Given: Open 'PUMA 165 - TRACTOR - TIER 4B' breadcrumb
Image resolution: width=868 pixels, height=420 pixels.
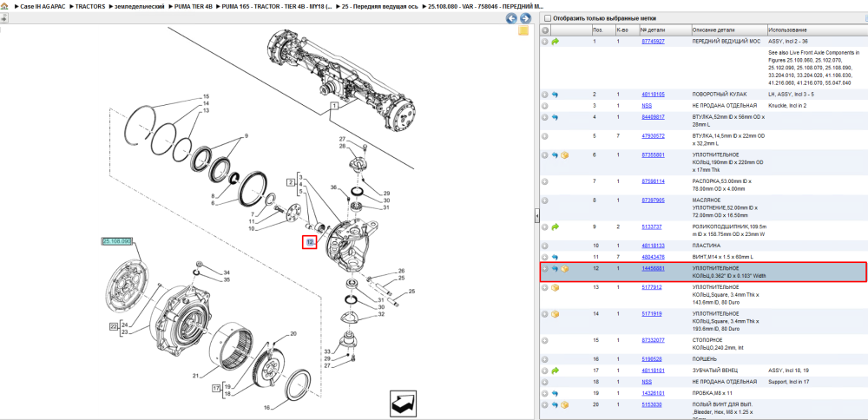Looking at the screenshot, I should [277, 6].
